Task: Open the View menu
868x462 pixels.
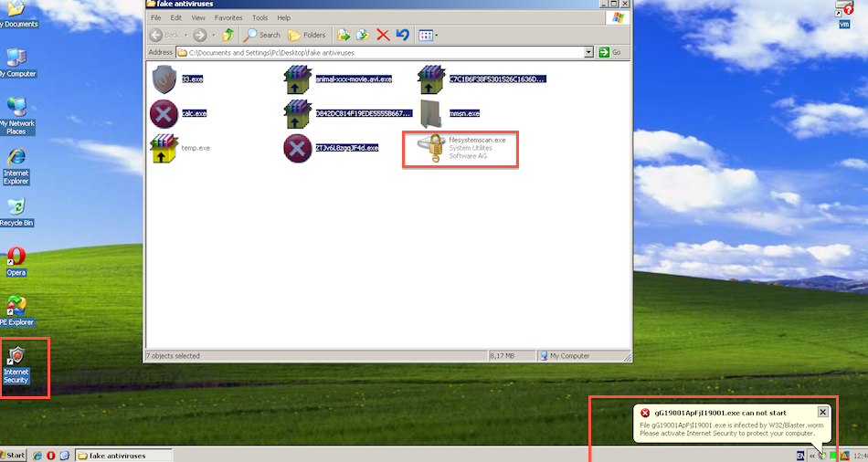Action: (197, 17)
